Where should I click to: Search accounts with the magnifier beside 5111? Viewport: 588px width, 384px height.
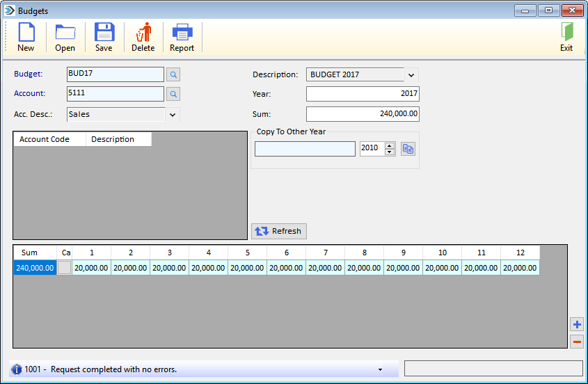(173, 94)
